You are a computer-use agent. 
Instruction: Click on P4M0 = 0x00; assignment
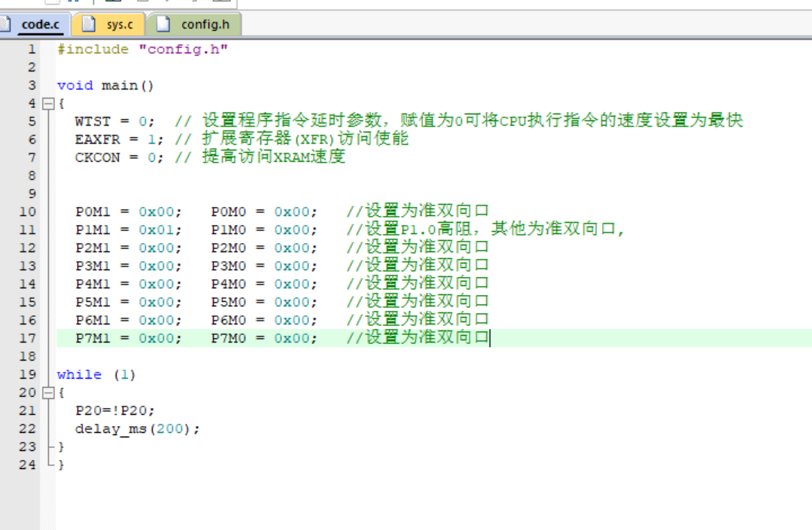pyautogui.click(x=264, y=285)
